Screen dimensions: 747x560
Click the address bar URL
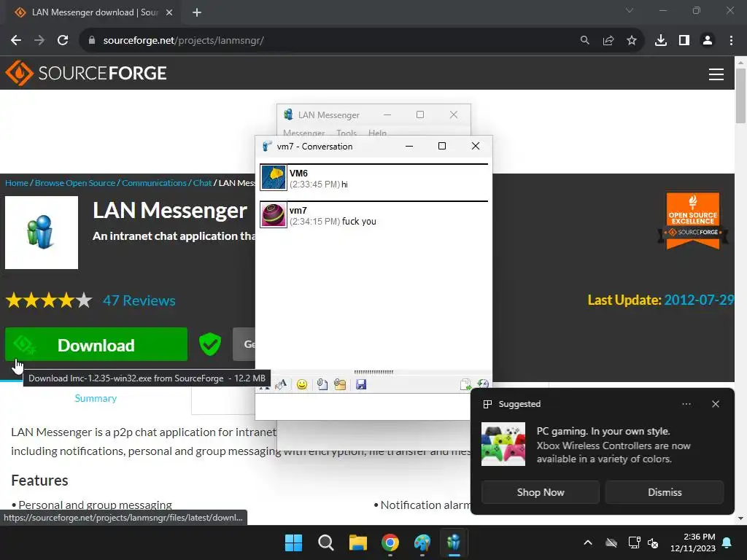tap(183, 41)
